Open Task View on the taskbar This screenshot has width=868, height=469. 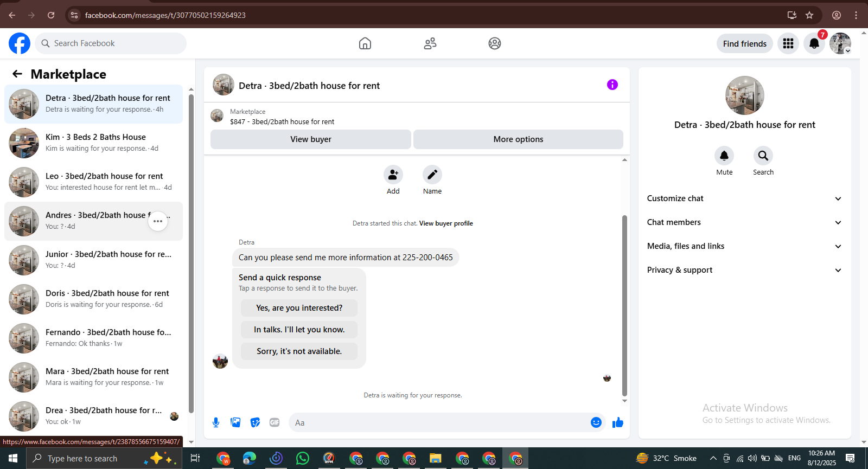[195, 458]
